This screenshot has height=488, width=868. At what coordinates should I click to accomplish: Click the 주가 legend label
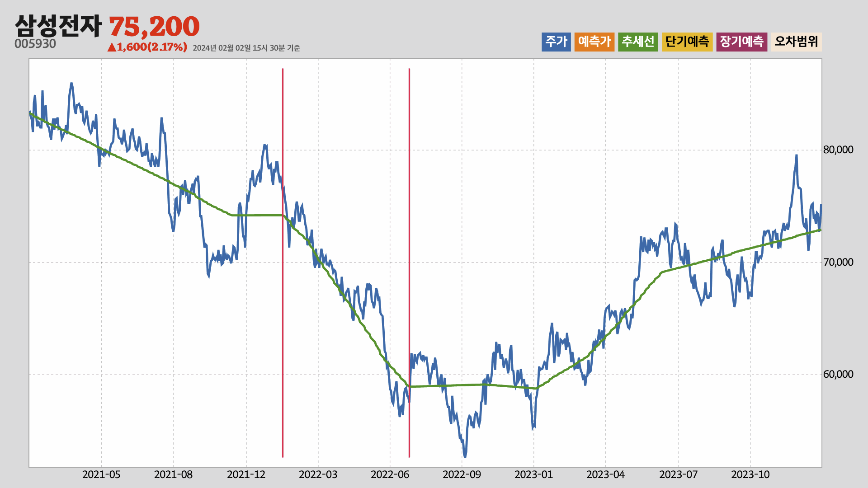pyautogui.click(x=556, y=42)
